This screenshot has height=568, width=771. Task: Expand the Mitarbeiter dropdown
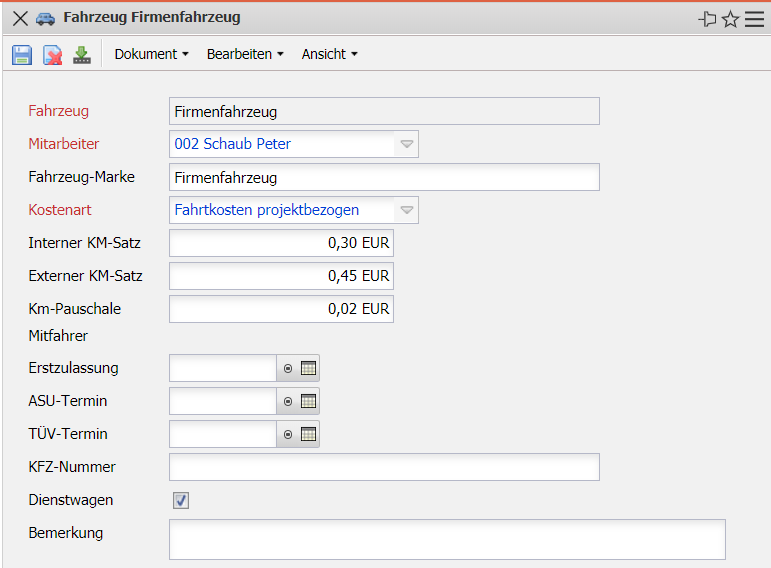click(406, 144)
